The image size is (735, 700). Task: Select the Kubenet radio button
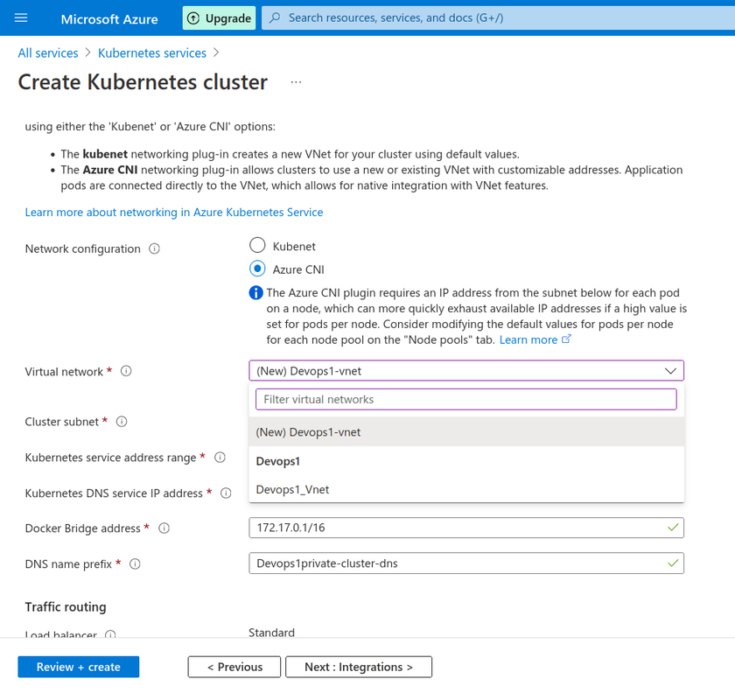coord(257,246)
